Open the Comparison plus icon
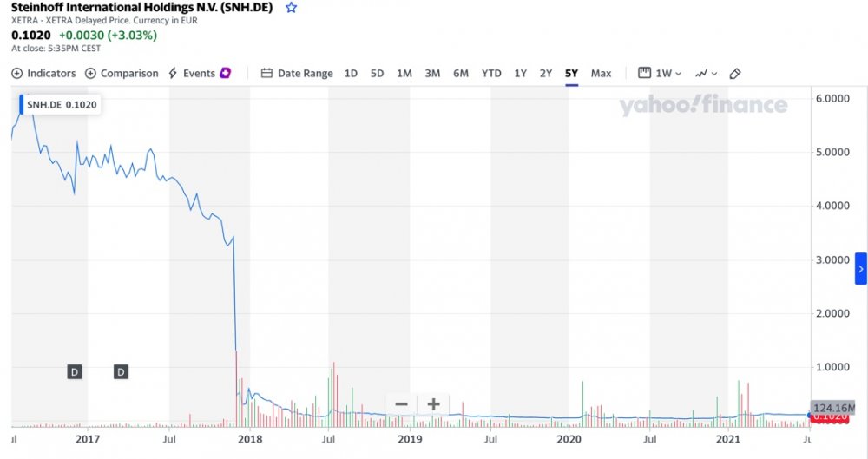Image resolution: width=868 pixels, height=459 pixels. [x=90, y=74]
